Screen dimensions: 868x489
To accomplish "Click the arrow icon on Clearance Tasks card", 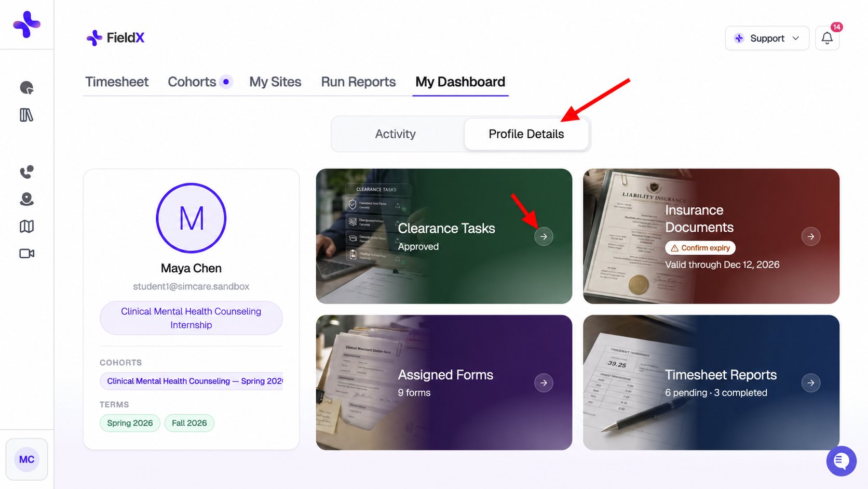I will [x=544, y=236].
